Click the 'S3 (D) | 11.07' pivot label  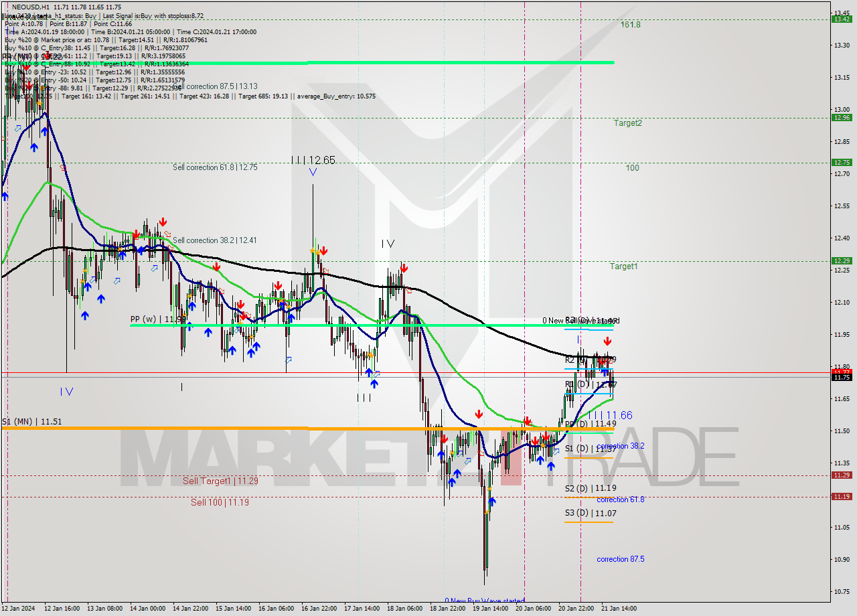tap(591, 514)
